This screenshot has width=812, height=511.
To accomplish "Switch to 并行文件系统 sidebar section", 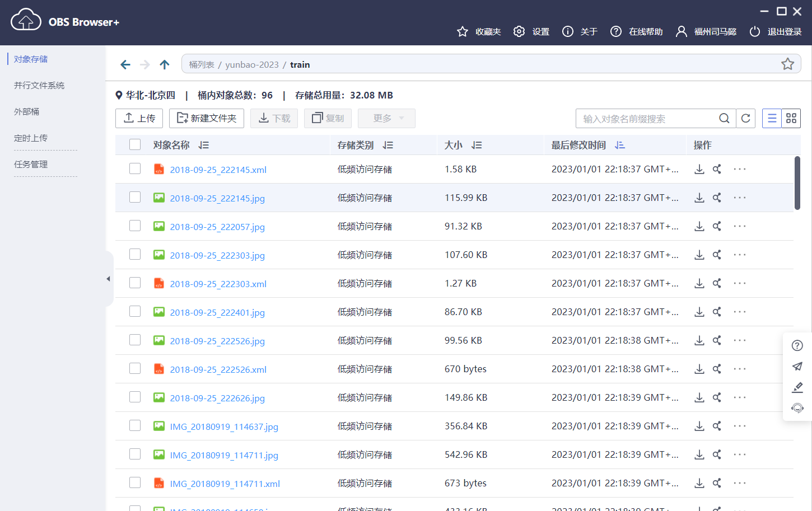I will tap(38, 85).
